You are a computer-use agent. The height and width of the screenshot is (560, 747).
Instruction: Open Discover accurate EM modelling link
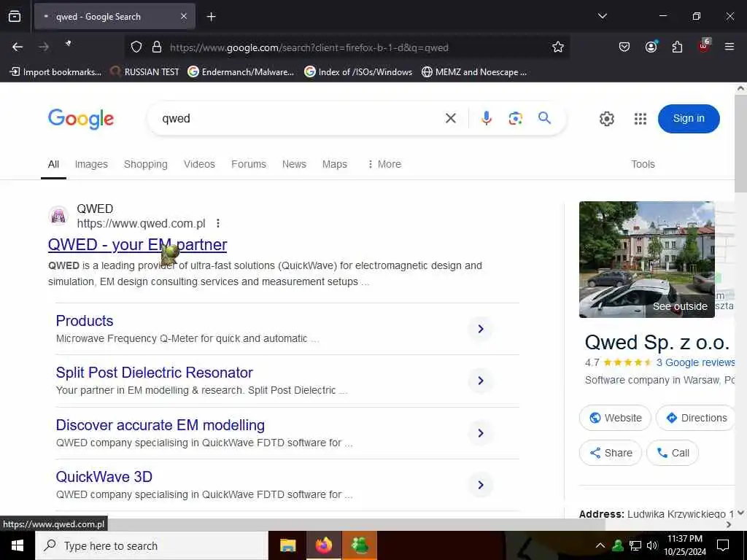coord(160,425)
